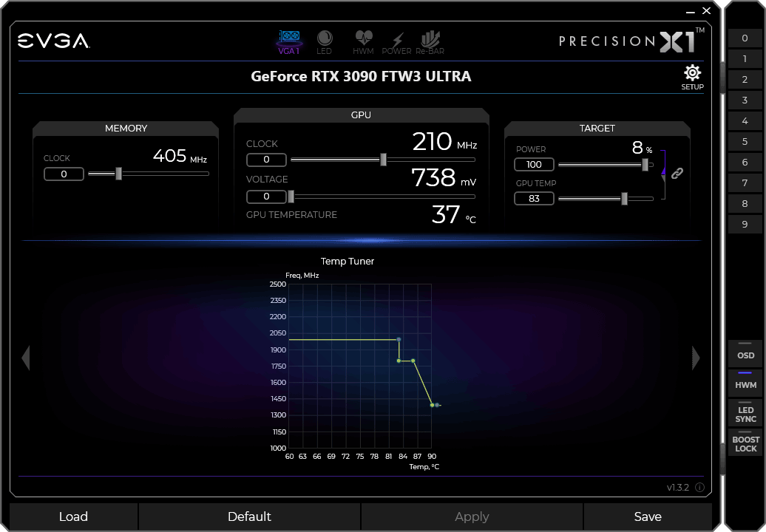Viewport: 766px width, 532px height.
Task: Select profile slot 3
Action: click(x=745, y=100)
